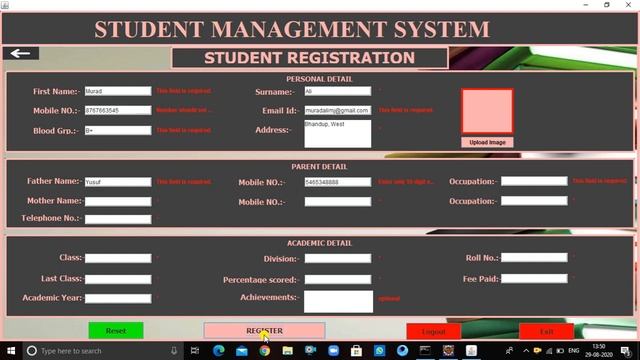Click the Division input field
Image resolution: width=640 pixels, height=360 pixels.
click(x=338, y=258)
